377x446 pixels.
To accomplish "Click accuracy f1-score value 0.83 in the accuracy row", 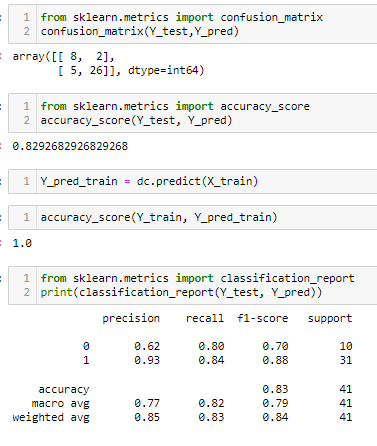I will 275,389.
